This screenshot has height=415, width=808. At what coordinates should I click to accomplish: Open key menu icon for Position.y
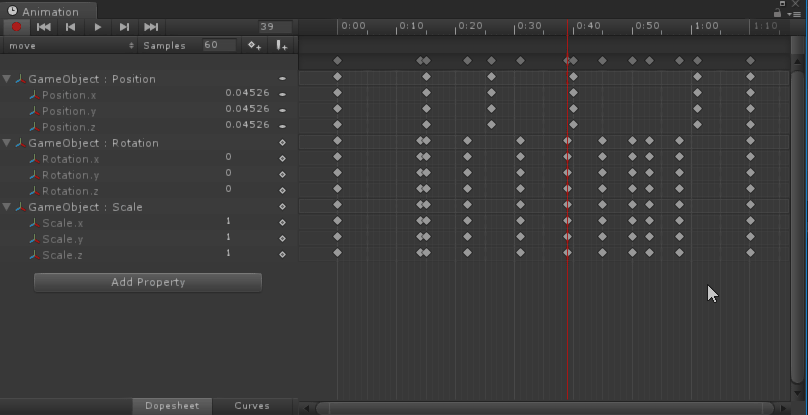click(x=282, y=111)
